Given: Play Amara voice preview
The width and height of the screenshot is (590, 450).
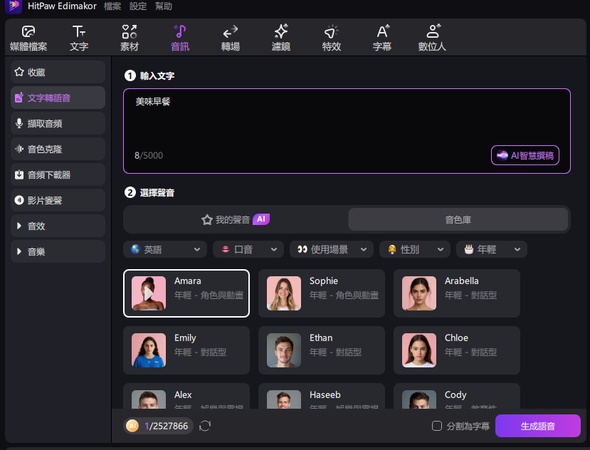Looking at the screenshot, I should click(149, 293).
